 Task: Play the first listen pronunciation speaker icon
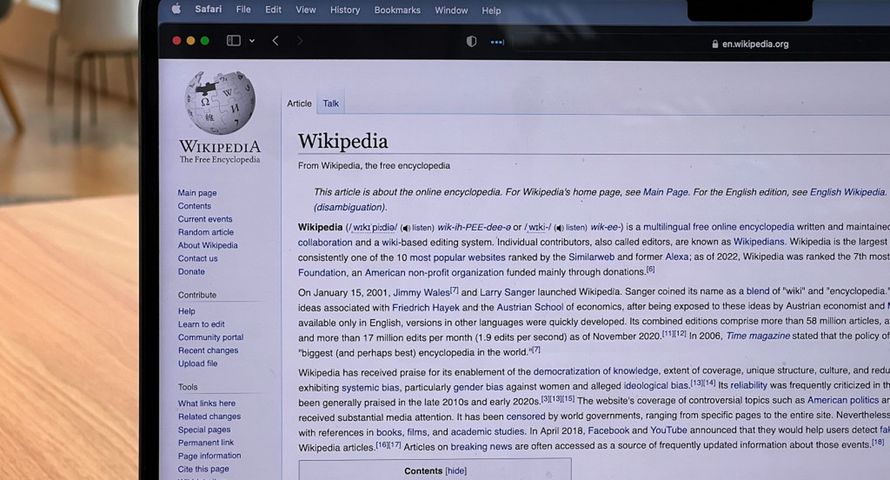coord(406,228)
